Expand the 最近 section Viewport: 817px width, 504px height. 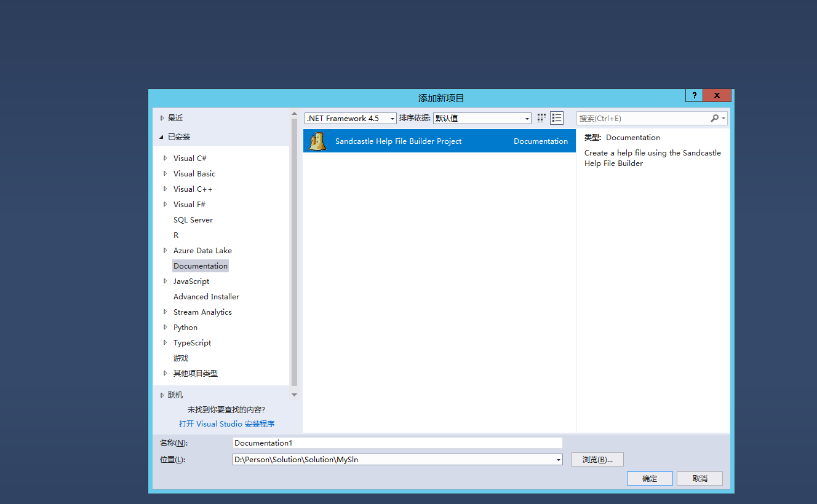coord(162,118)
